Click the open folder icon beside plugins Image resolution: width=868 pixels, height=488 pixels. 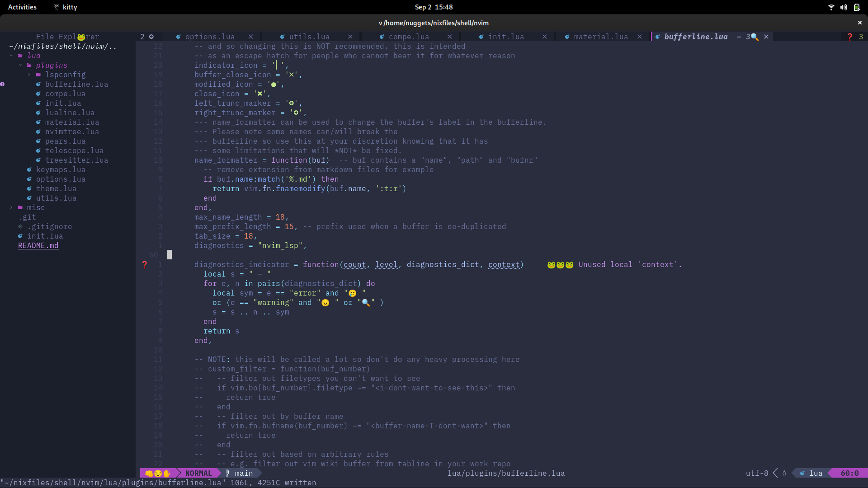tap(29, 65)
